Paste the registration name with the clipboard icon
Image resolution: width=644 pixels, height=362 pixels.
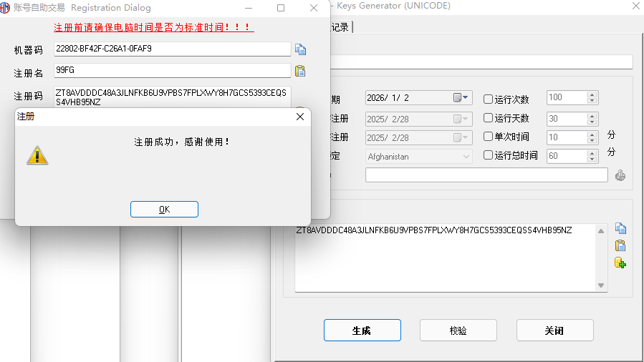300,71
